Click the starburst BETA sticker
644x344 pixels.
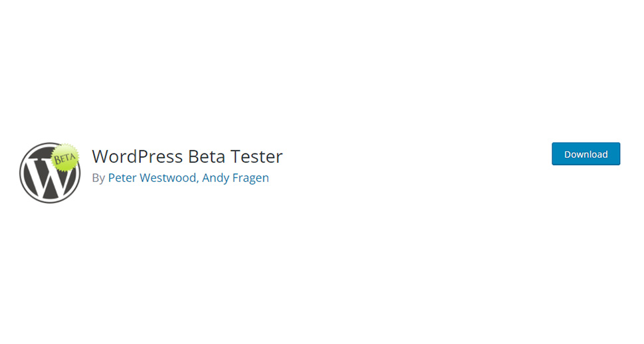65,157
